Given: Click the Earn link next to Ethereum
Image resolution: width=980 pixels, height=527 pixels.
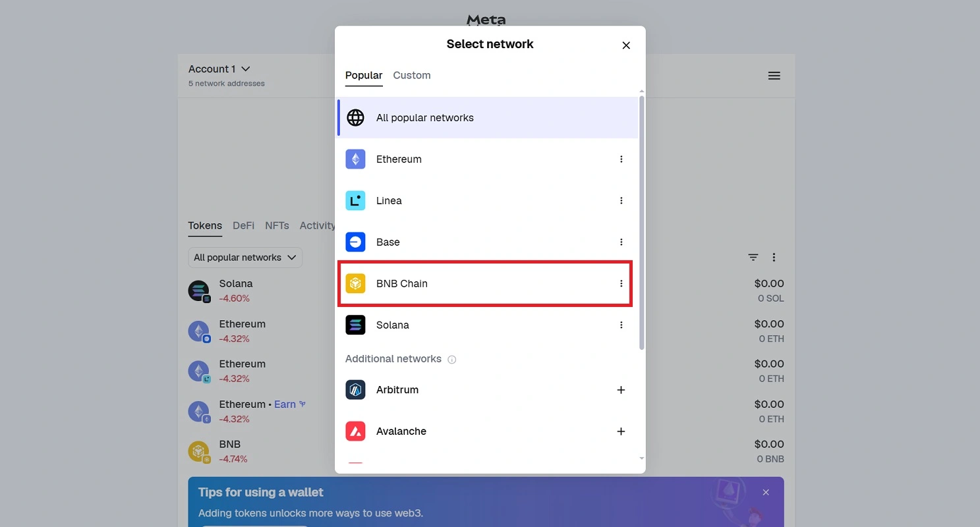Looking at the screenshot, I should (x=285, y=404).
